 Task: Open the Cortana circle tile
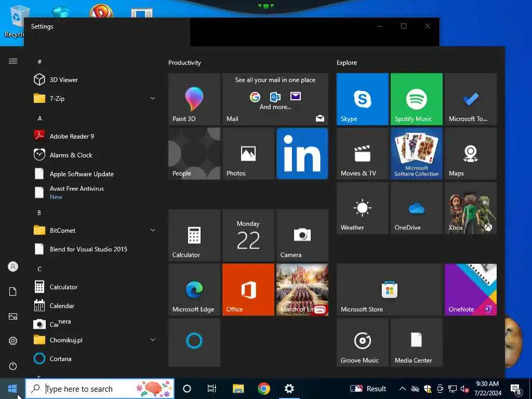(194, 342)
